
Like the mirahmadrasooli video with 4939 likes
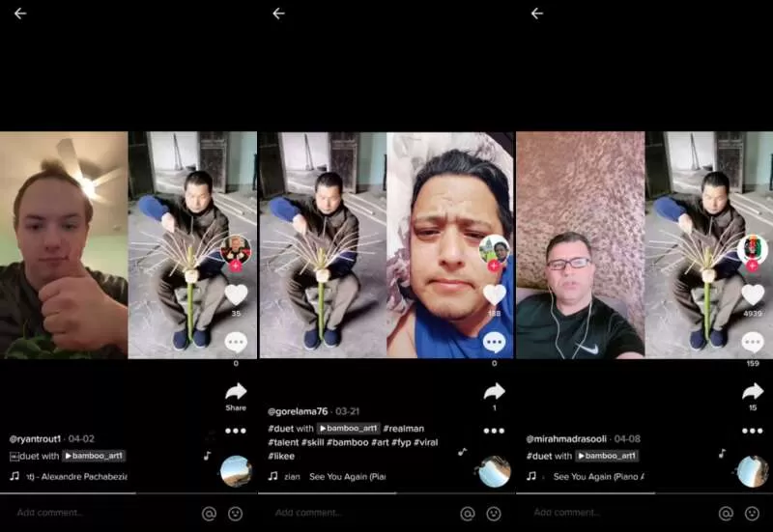click(753, 294)
